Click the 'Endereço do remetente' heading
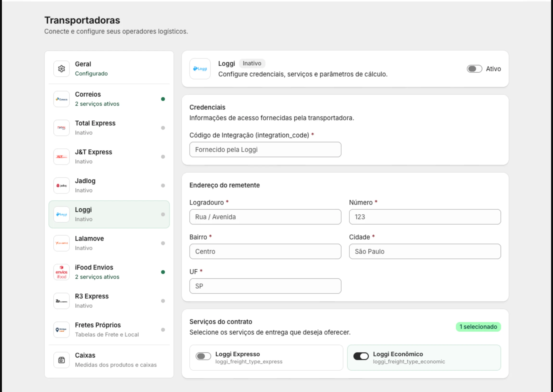 (x=225, y=185)
